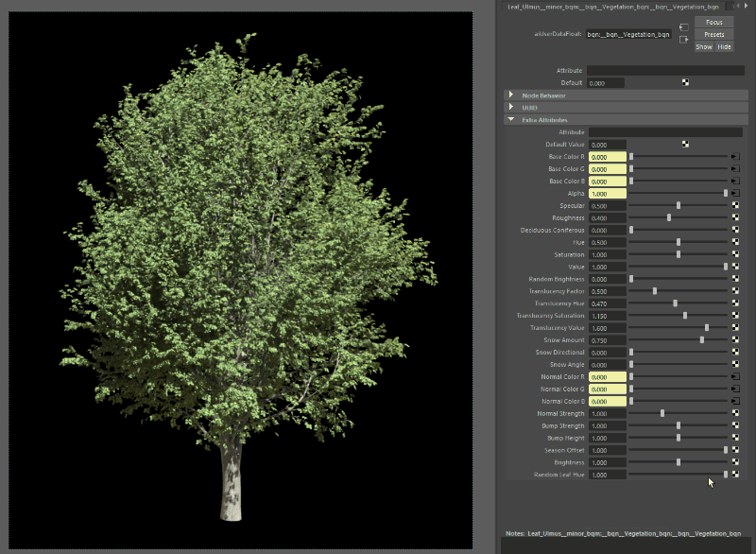This screenshot has width=756, height=554.
Task: Click the Translucency Hue value field
Action: click(608, 303)
